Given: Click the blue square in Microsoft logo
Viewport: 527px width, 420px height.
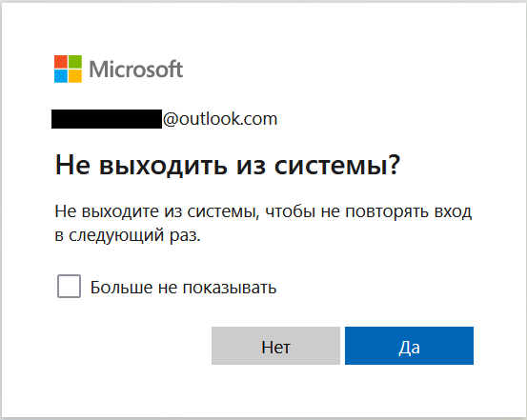Looking at the screenshot, I should [61, 76].
